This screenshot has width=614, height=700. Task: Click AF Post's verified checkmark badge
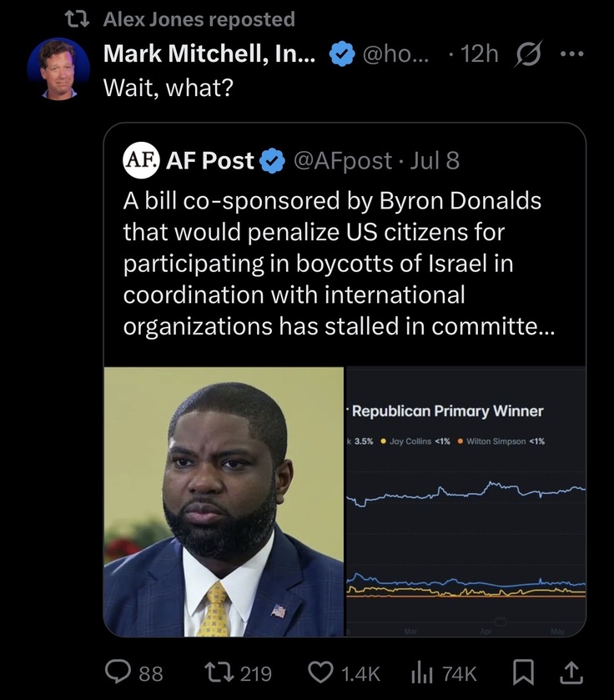click(x=272, y=161)
